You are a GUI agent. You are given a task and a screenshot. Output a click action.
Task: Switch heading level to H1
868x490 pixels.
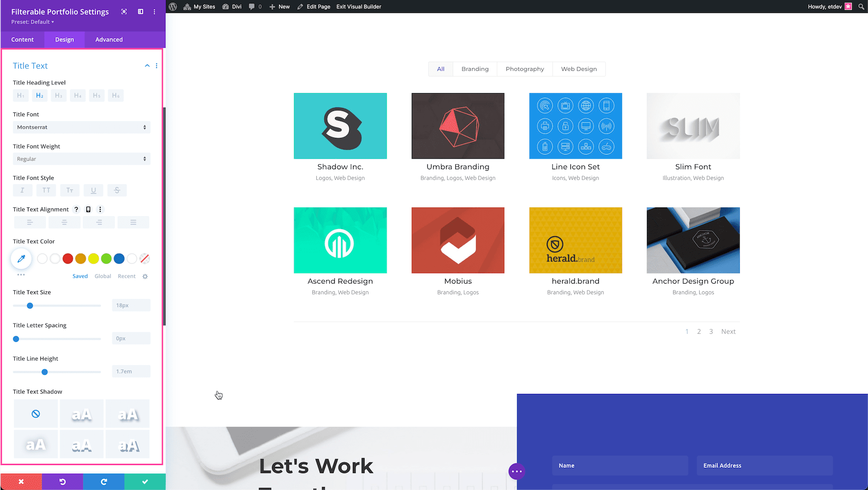coord(20,95)
